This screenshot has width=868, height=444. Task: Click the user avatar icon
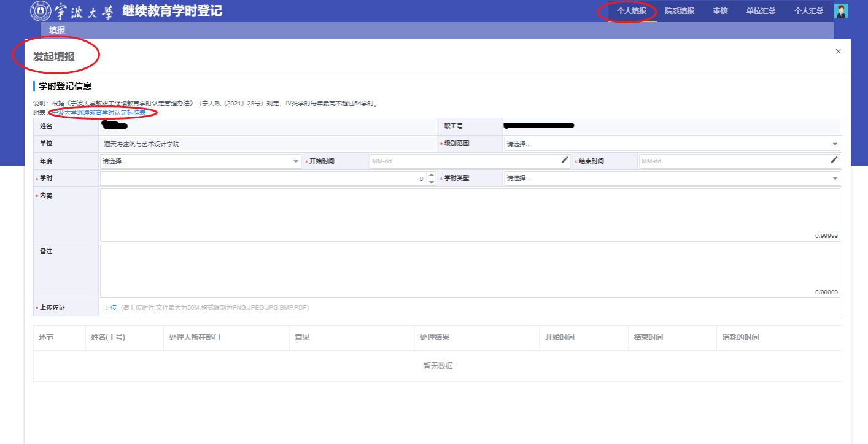coord(841,11)
